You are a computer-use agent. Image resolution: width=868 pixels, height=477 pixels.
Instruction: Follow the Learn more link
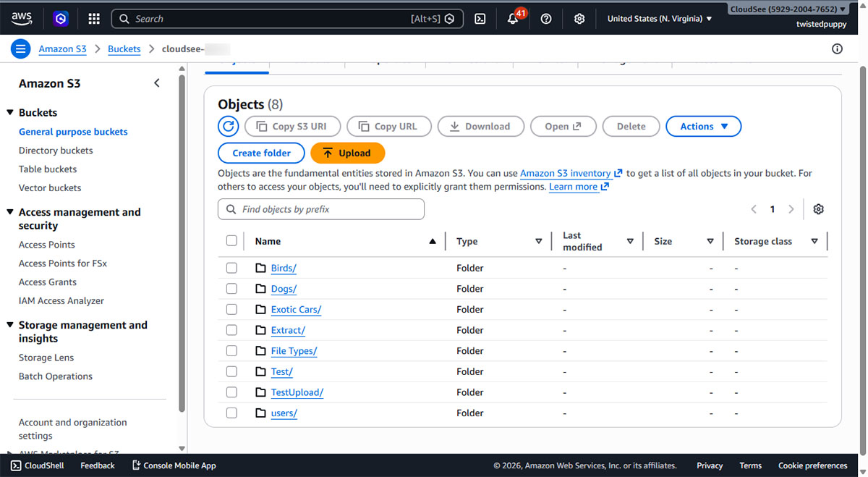(579, 187)
